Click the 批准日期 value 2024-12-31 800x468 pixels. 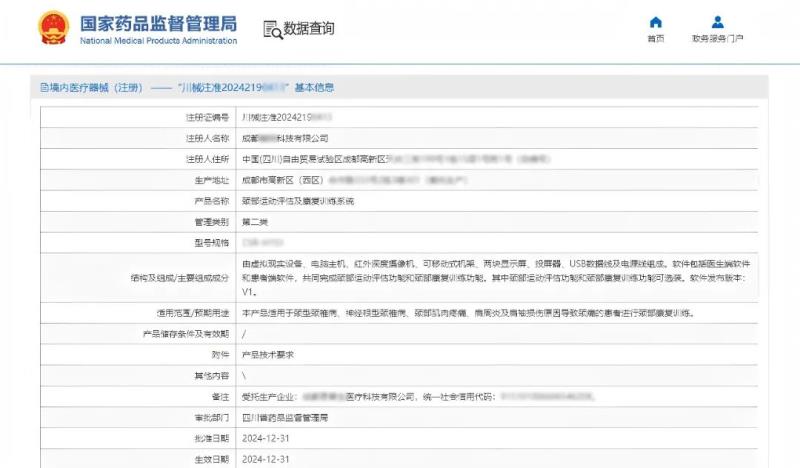pyautogui.click(x=265, y=438)
